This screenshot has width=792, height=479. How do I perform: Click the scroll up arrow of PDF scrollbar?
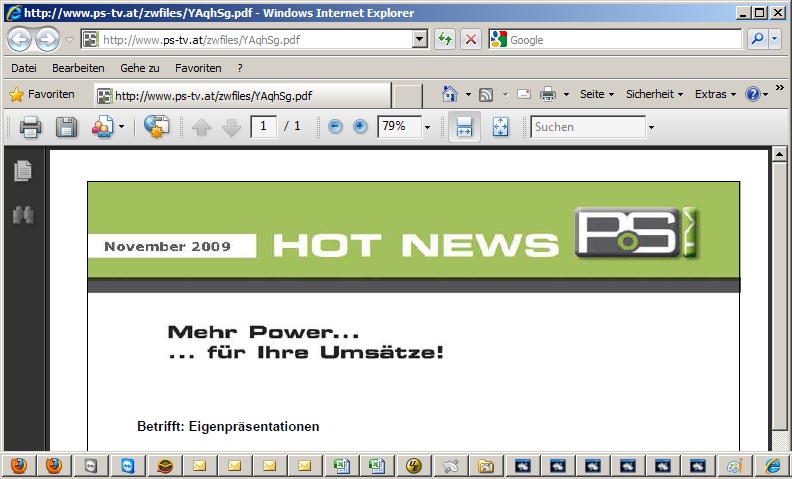point(779,155)
